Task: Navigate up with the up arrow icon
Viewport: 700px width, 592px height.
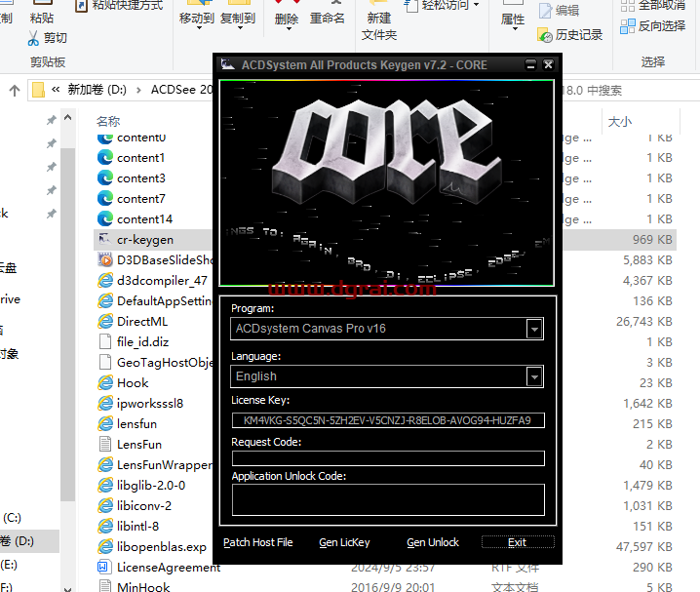Action: 15,90
